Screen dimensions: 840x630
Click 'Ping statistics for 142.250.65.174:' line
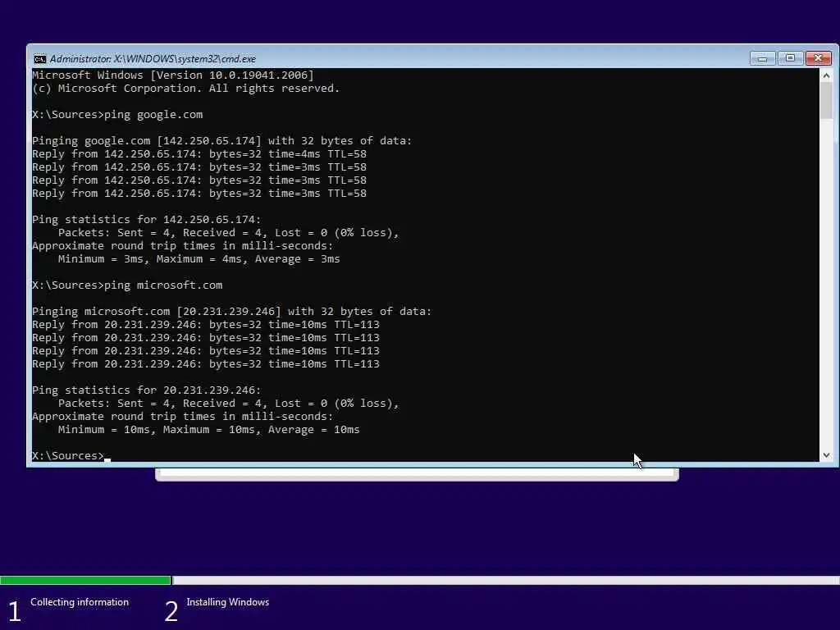146,220
